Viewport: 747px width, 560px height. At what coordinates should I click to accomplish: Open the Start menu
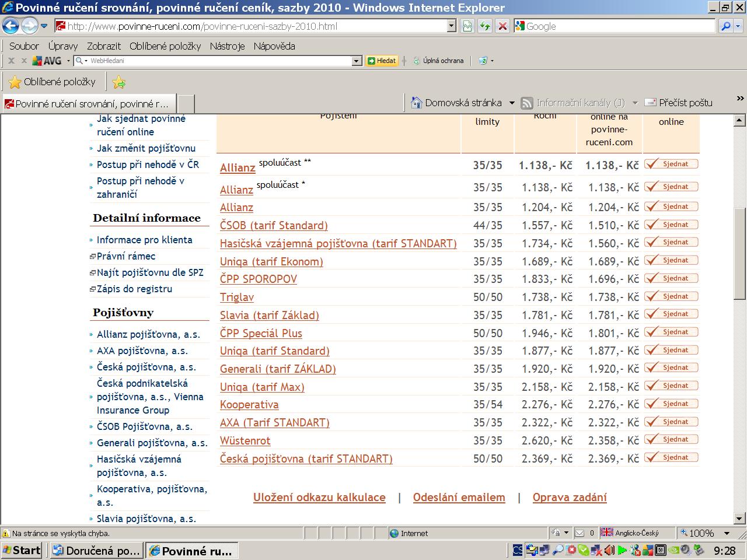coord(22,550)
